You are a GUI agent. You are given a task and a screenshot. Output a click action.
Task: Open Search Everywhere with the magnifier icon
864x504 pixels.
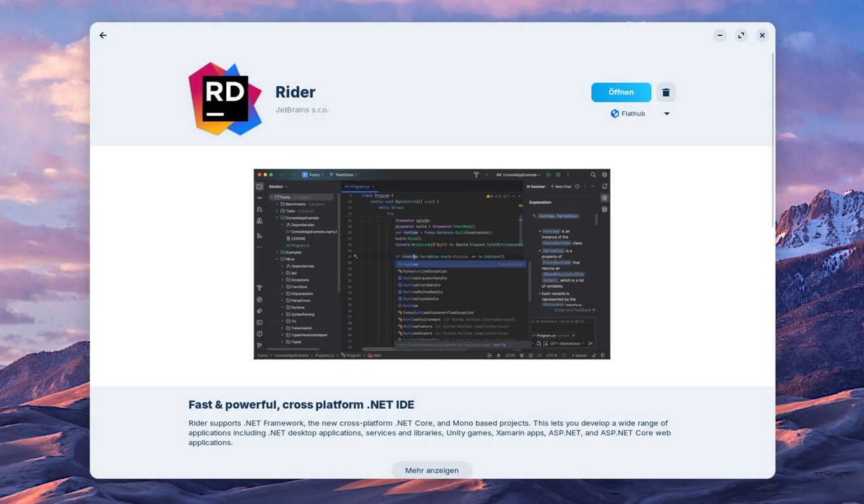593,175
